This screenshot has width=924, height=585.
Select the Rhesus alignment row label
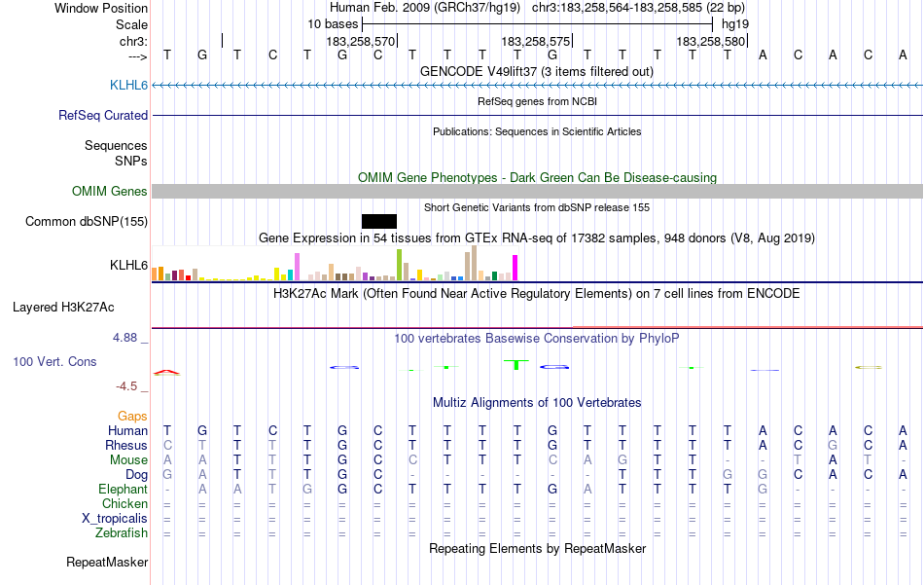coord(126,445)
